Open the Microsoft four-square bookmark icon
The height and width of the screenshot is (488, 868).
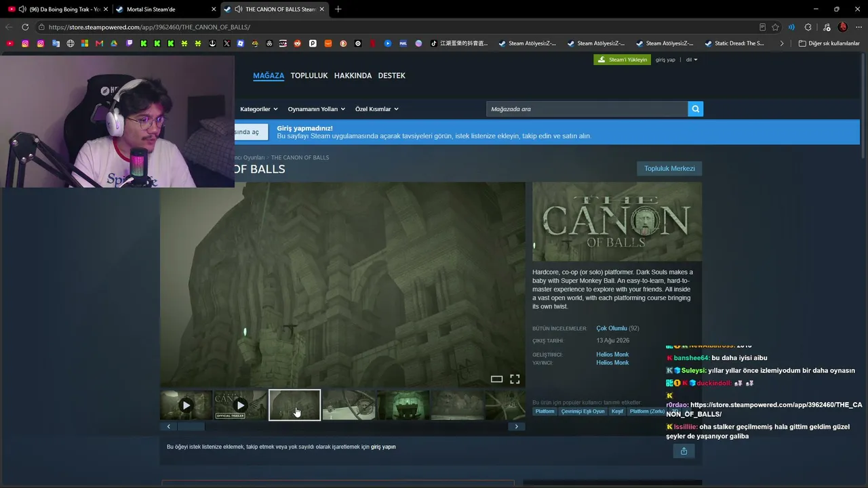coord(85,43)
